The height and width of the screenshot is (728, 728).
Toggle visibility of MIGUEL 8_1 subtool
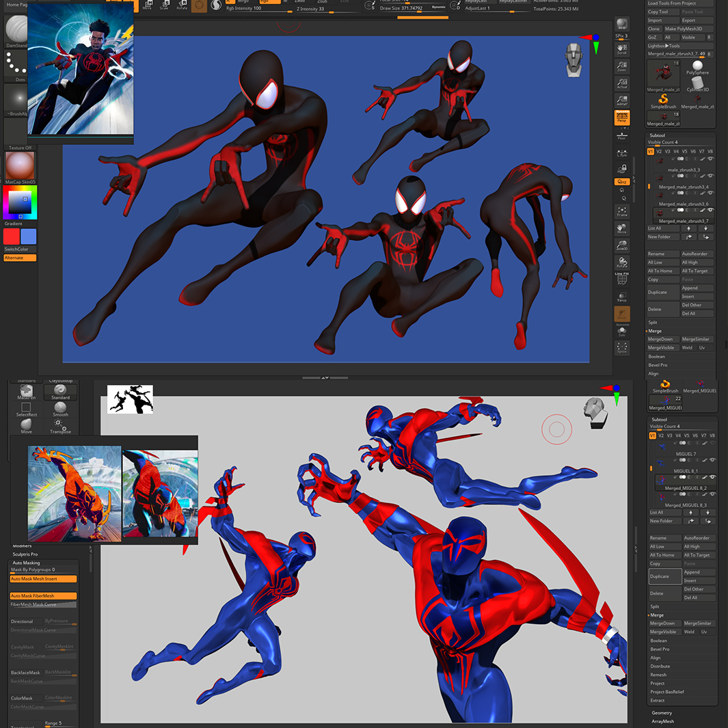(x=713, y=460)
